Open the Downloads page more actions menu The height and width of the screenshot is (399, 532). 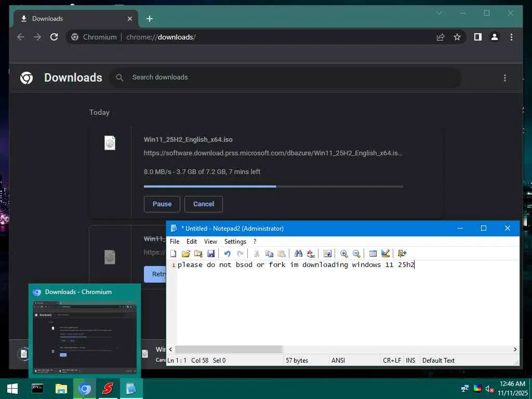coord(505,78)
